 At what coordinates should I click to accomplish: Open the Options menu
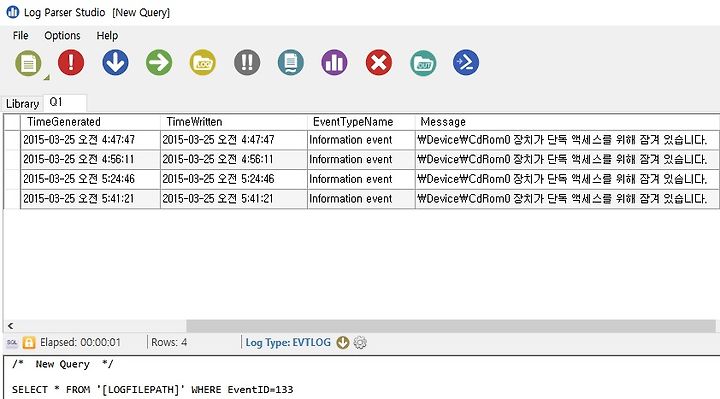coord(62,35)
